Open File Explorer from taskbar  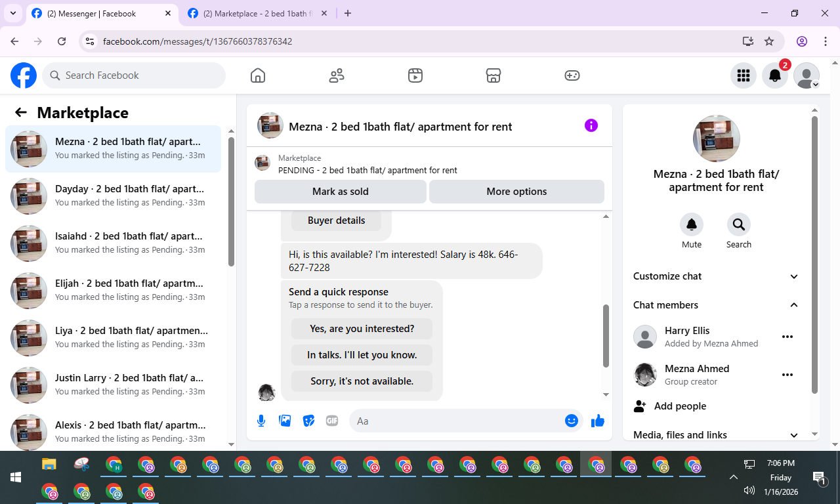click(x=49, y=465)
